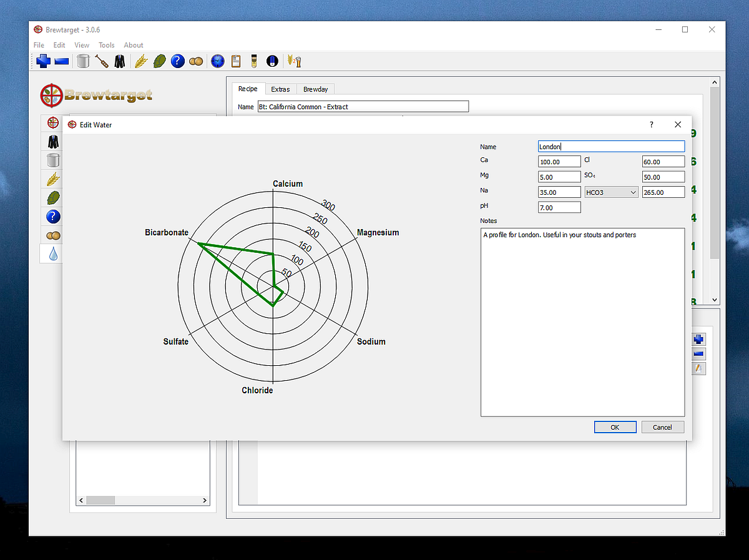Close the Edit Water dialog
749x560 pixels.
tap(678, 124)
